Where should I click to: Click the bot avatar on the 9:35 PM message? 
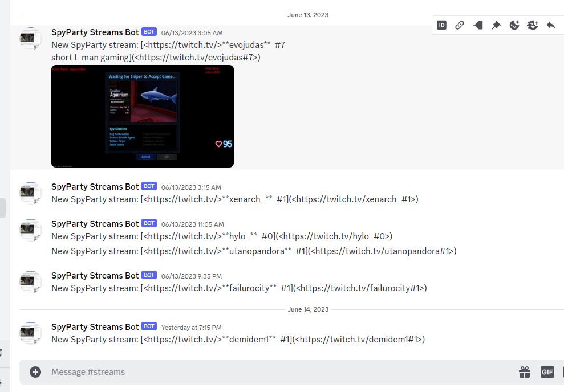(31, 281)
